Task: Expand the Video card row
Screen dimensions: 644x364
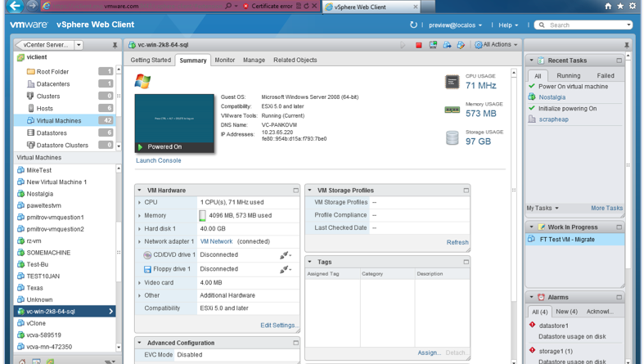Action: [140, 283]
